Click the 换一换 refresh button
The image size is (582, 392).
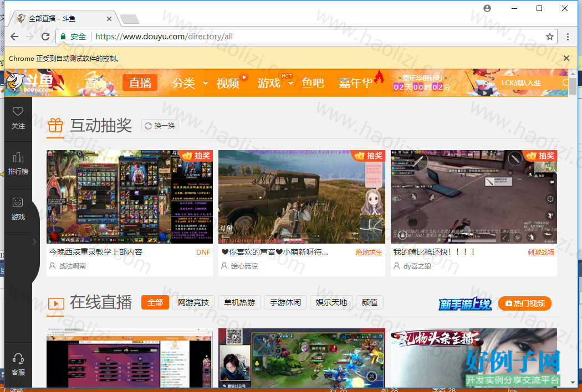click(160, 126)
